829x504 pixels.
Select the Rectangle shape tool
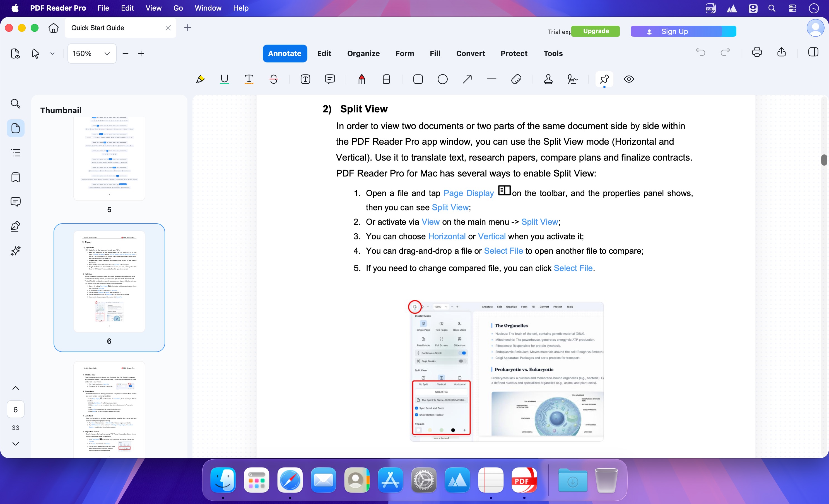pos(418,79)
